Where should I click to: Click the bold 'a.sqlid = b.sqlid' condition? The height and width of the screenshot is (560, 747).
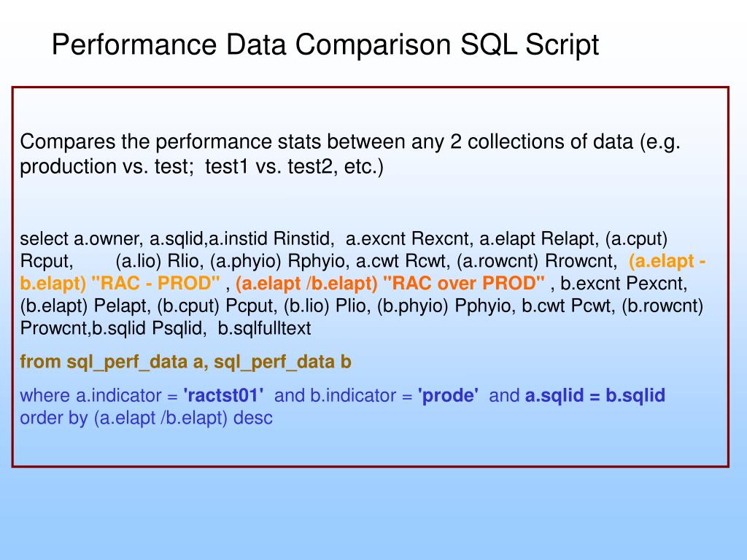(595, 395)
